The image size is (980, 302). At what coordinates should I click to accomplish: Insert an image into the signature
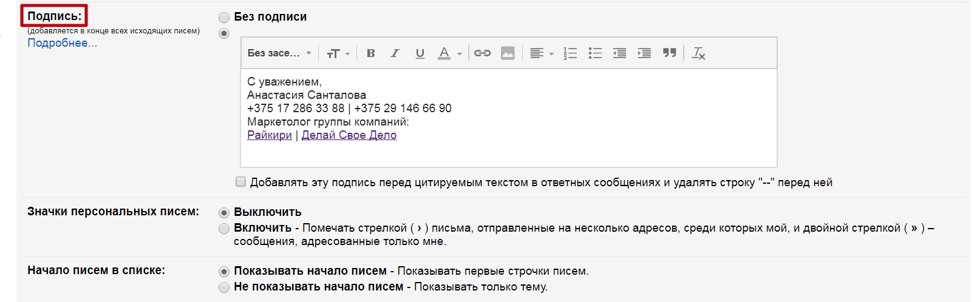coord(508,53)
